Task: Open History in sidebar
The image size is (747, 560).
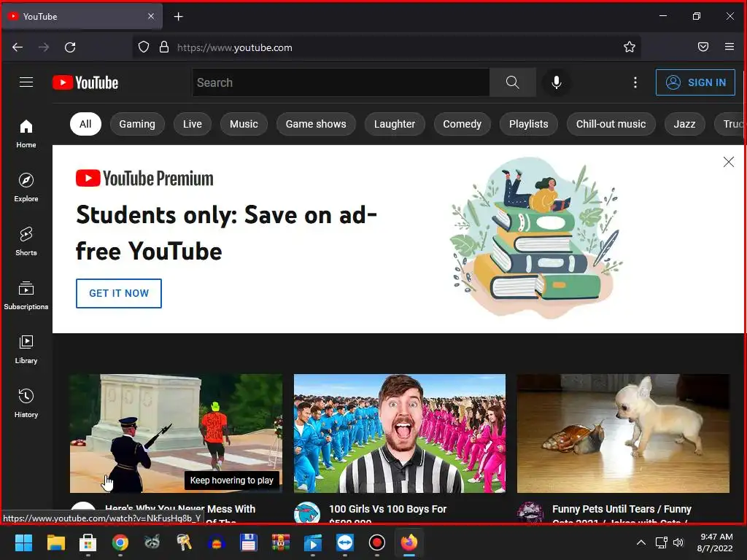Action: (x=26, y=403)
